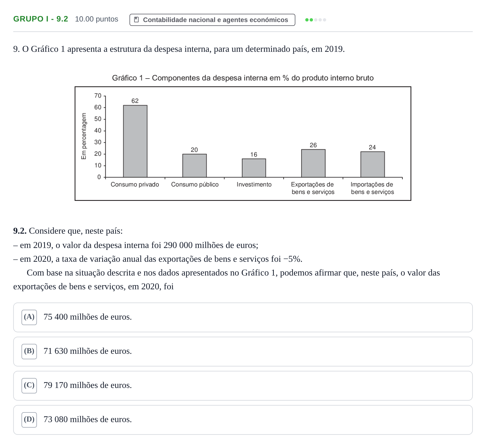Click answer text 75 400 milhões de euros

pos(88,317)
